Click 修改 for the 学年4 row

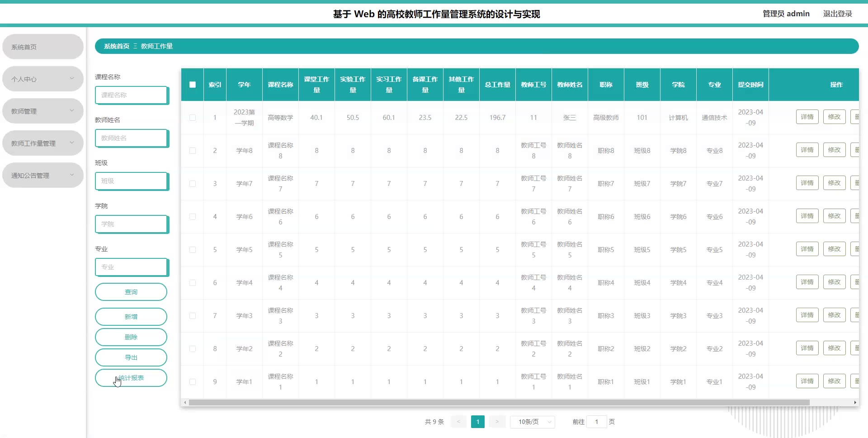click(x=834, y=282)
